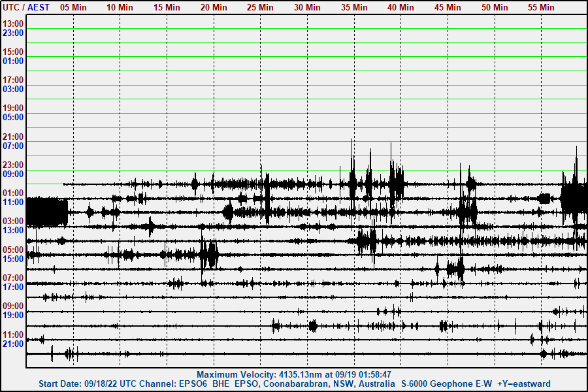Click the large saturated burst at far right
588x392 pixels.
click(x=574, y=196)
